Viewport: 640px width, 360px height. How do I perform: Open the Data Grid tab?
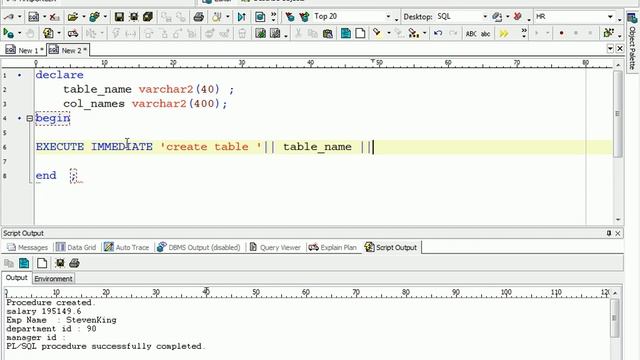coord(76,247)
